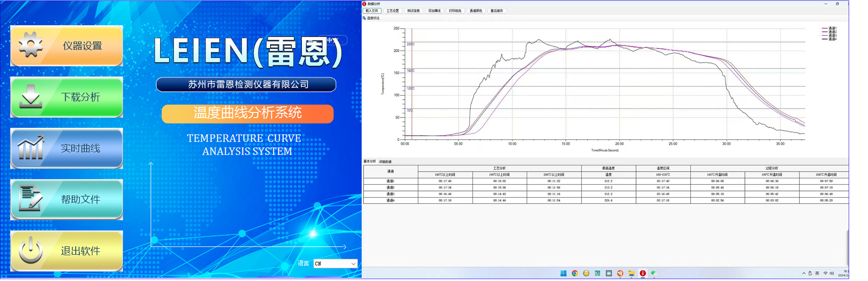Open File Explorer from the taskbar
The image size is (868, 281).
coord(631,273)
